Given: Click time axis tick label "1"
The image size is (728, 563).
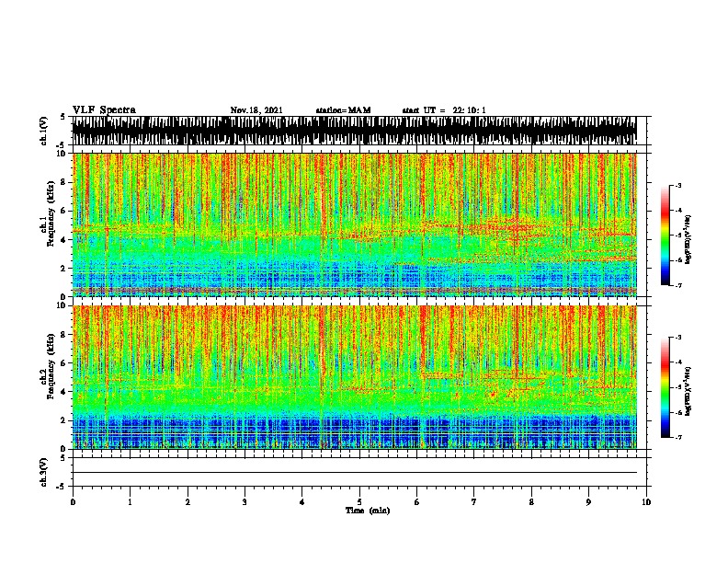Looking at the screenshot, I should pyautogui.click(x=131, y=502).
